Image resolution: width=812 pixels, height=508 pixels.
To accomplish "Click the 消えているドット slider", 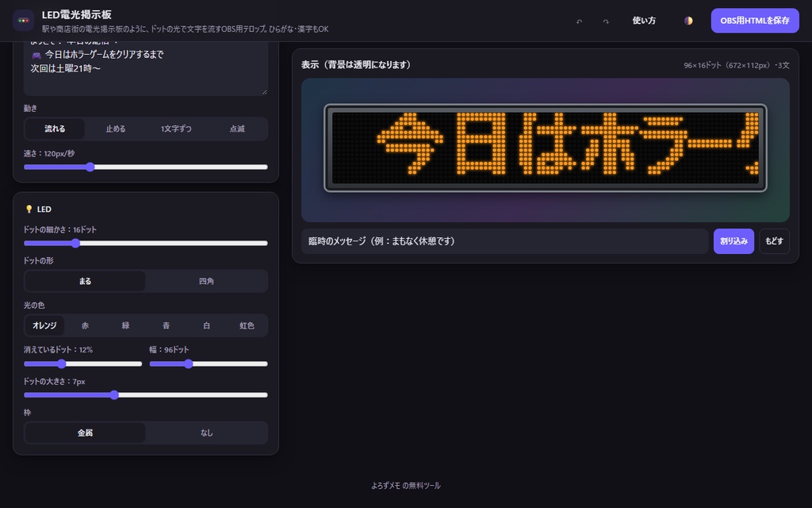I will click(82, 364).
